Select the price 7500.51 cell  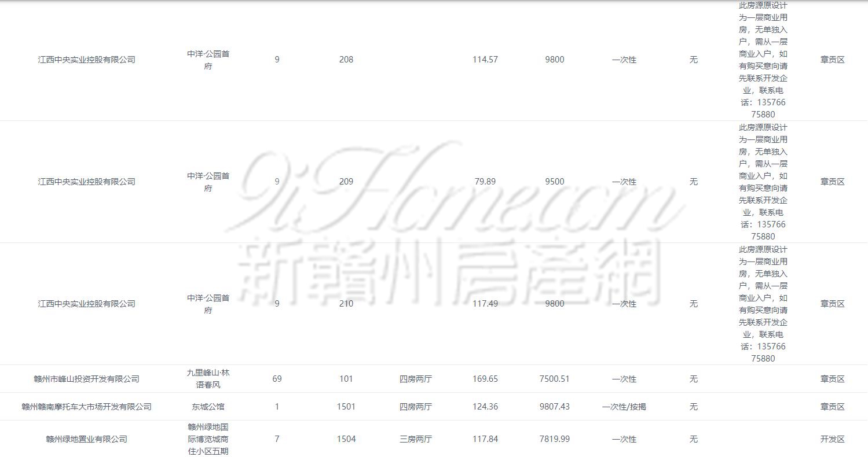[554, 379]
